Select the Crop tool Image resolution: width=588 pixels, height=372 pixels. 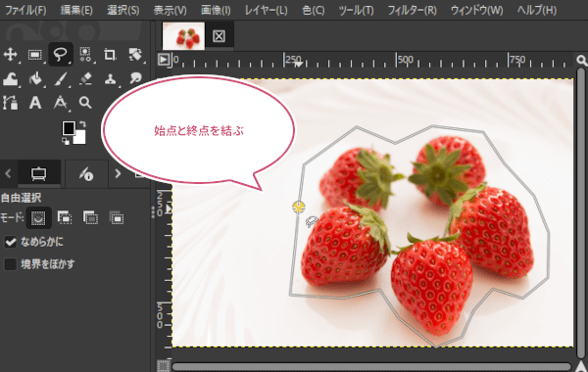(x=110, y=55)
